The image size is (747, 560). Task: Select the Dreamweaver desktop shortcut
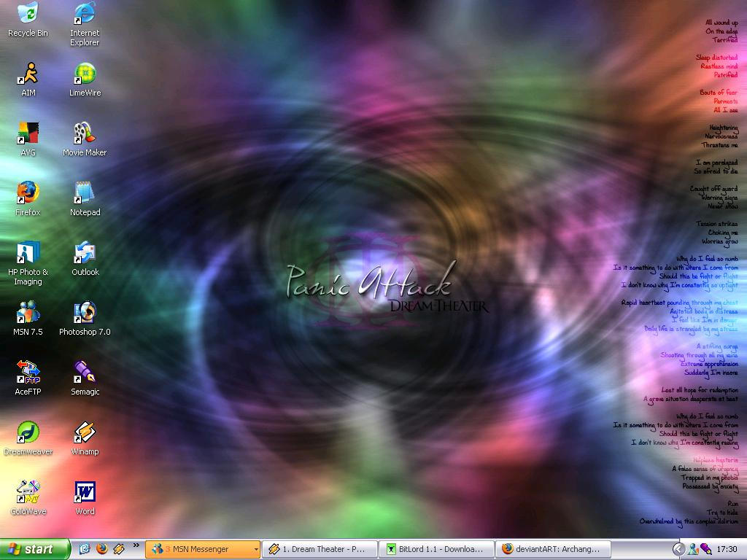(28, 438)
